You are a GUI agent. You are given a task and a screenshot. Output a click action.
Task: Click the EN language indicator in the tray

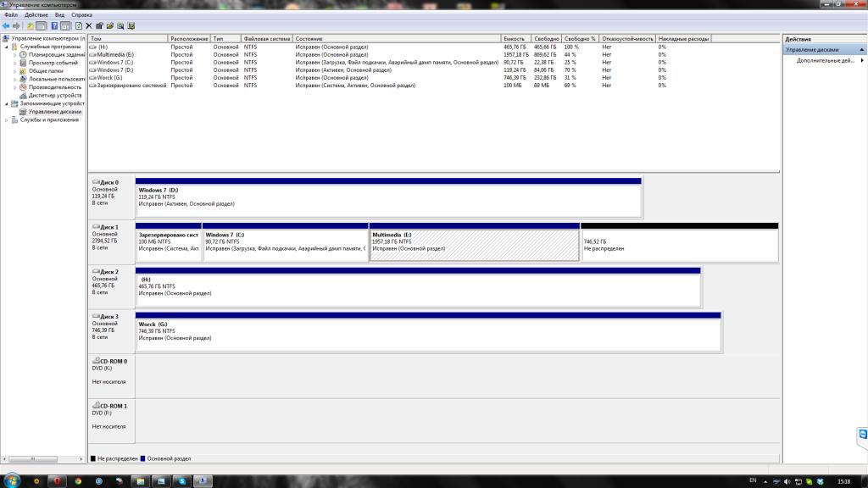[753, 480]
